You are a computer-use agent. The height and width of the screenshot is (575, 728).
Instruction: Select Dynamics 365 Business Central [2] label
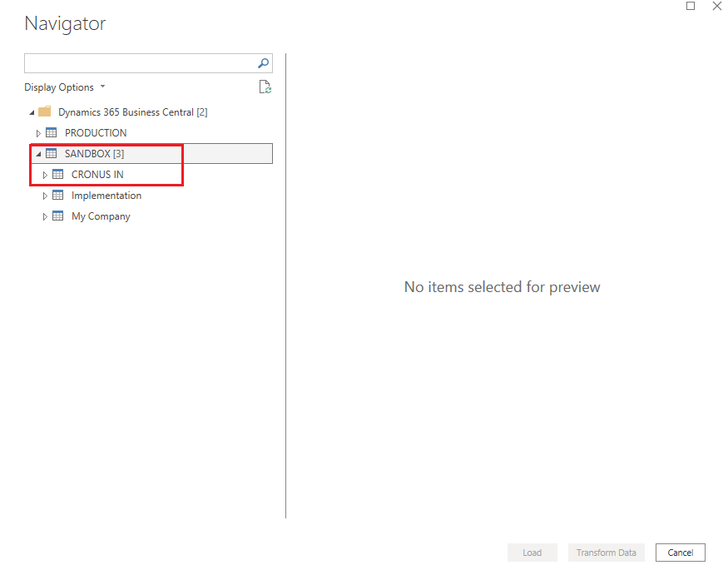tap(133, 112)
